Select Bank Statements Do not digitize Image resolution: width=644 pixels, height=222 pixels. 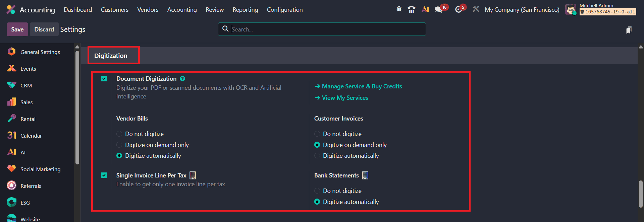[317, 191]
